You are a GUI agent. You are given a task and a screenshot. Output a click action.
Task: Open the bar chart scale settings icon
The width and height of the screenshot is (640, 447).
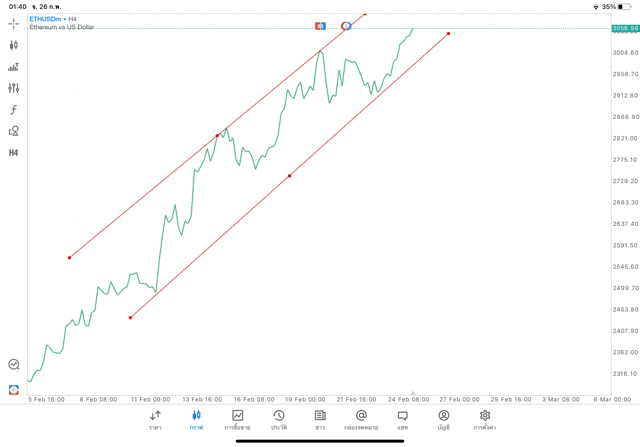pos(14,67)
